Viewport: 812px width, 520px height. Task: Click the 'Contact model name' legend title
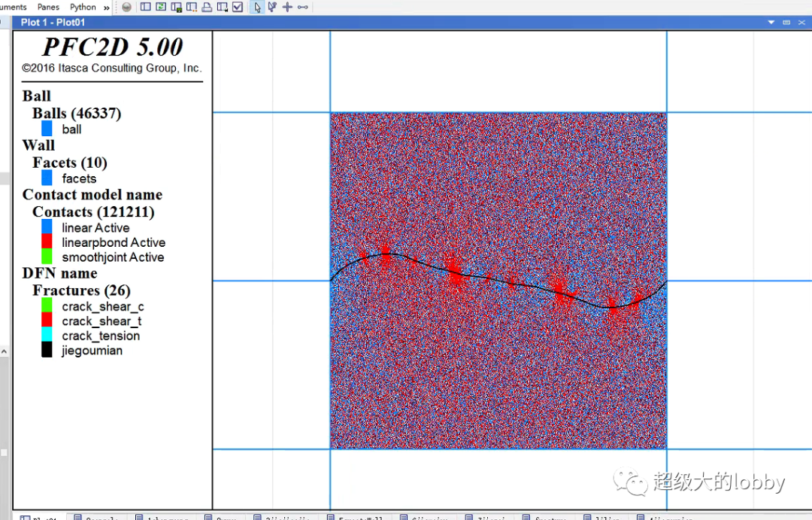coord(92,194)
